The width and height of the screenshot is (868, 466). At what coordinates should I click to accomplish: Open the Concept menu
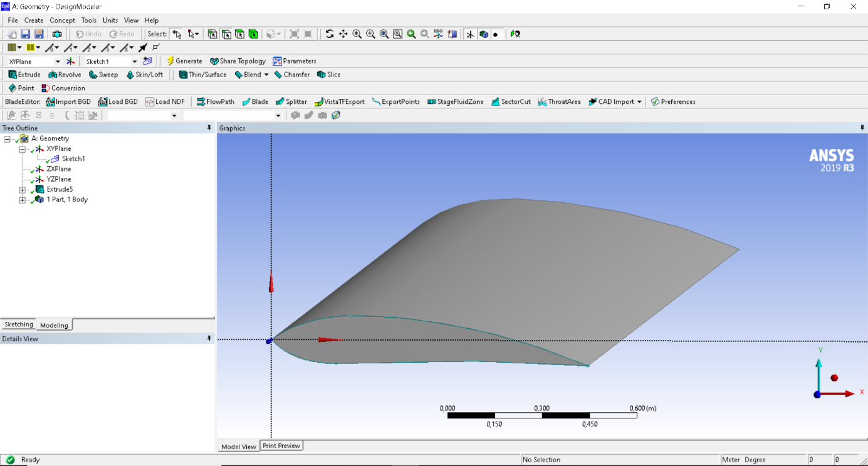[63, 21]
